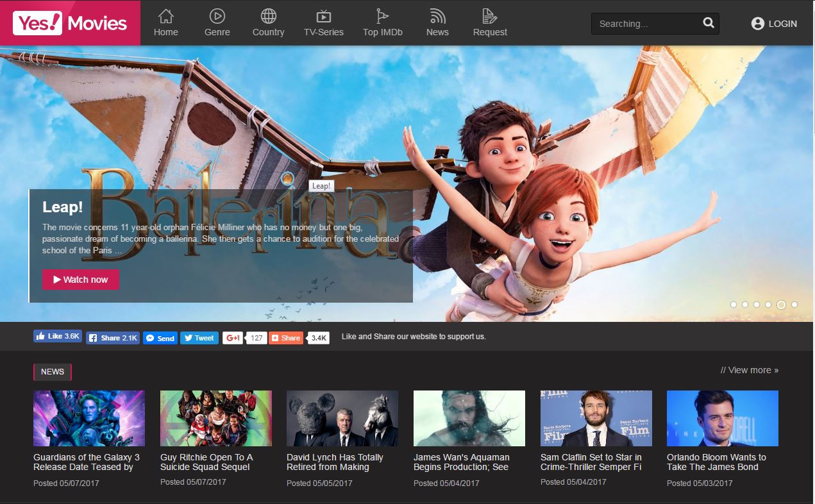Click the Send messenger button
The image size is (815, 504).
(x=160, y=337)
